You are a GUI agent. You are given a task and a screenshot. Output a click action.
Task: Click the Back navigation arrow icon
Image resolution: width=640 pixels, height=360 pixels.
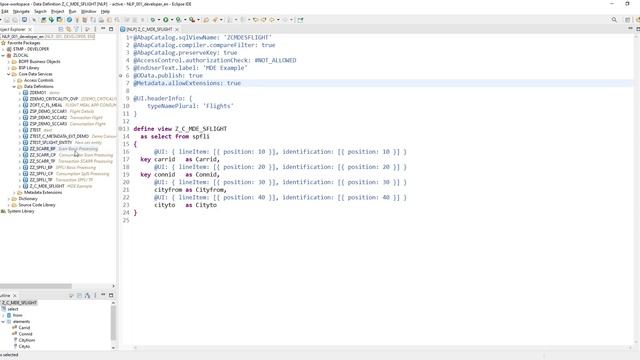coord(272,20)
